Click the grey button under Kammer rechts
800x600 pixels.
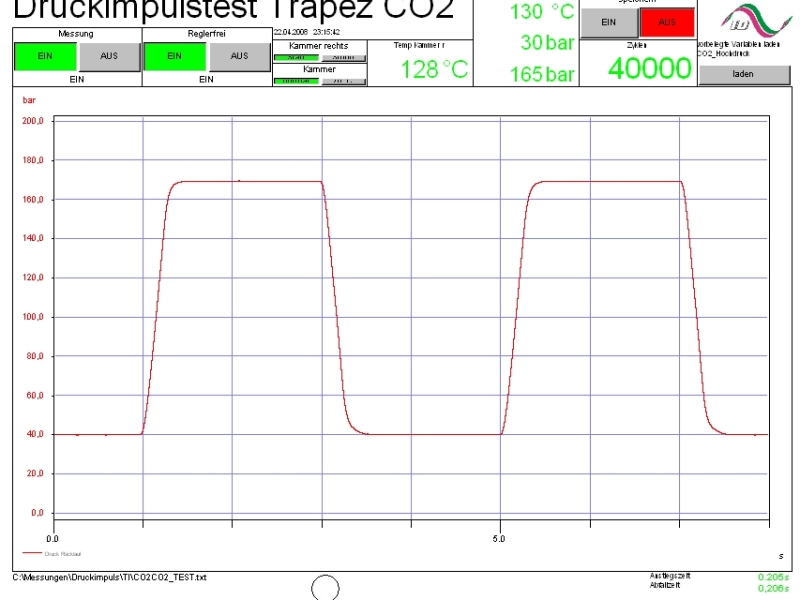(343, 57)
